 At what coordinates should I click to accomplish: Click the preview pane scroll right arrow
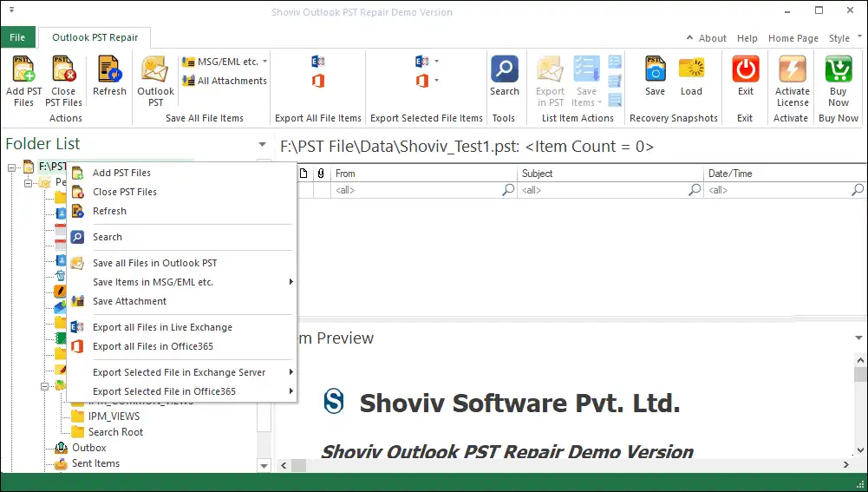pyautogui.click(x=845, y=465)
